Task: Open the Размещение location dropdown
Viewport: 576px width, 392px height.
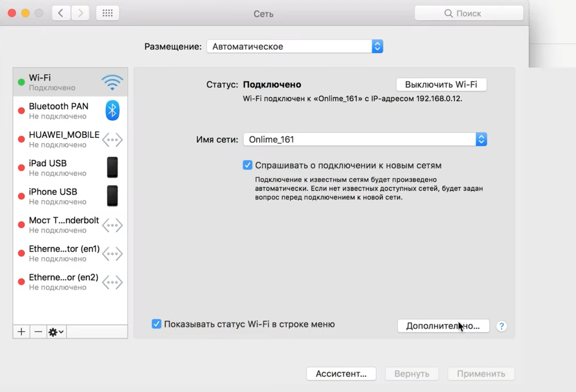Action: (295, 47)
